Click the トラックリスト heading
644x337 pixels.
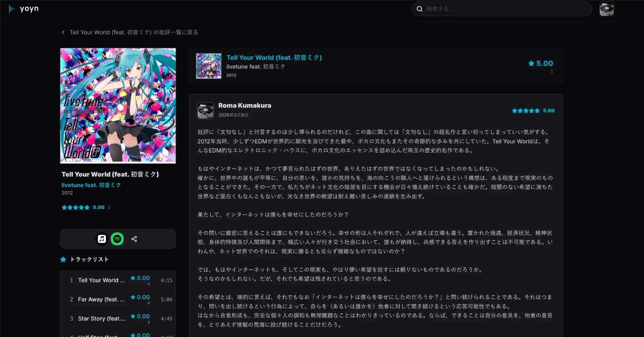point(89,259)
